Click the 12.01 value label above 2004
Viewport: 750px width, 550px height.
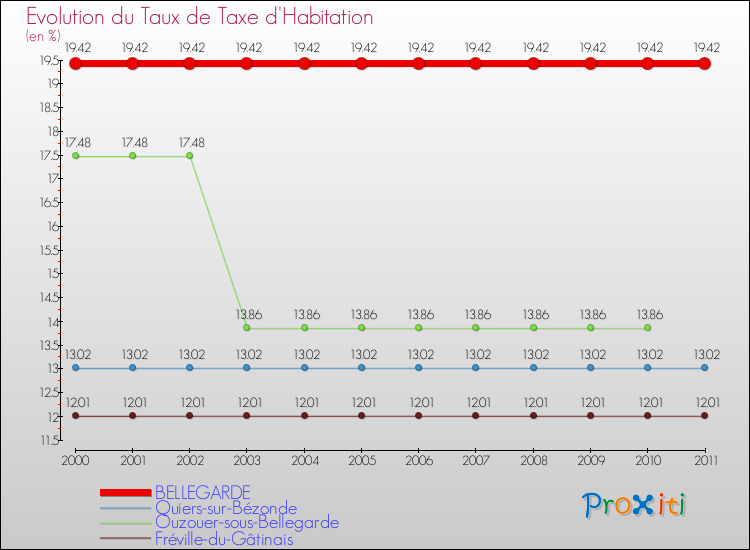pyautogui.click(x=306, y=402)
